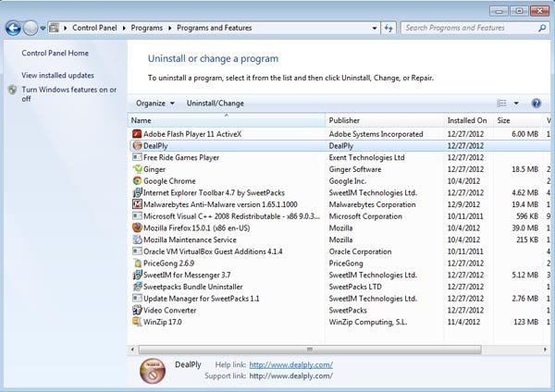The width and height of the screenshot is (555, 392).
Task: Click the Video Converter icon
Action: (137, 310)
